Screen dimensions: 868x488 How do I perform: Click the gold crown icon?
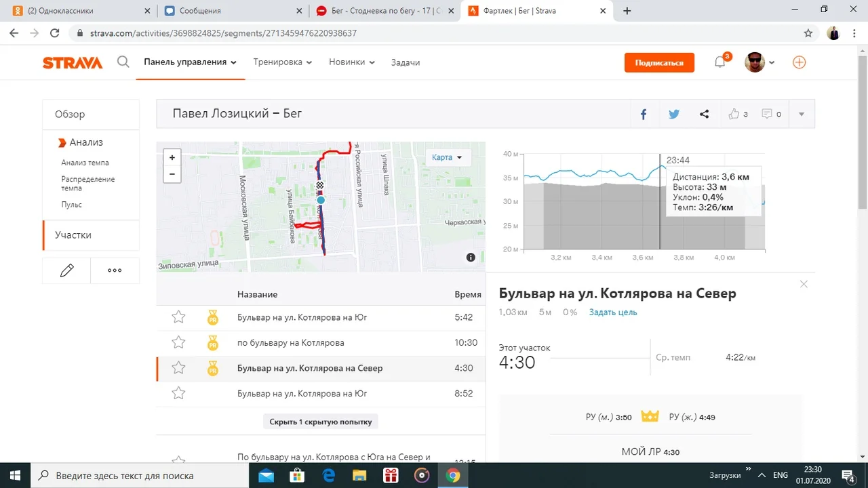click(650, 416)
